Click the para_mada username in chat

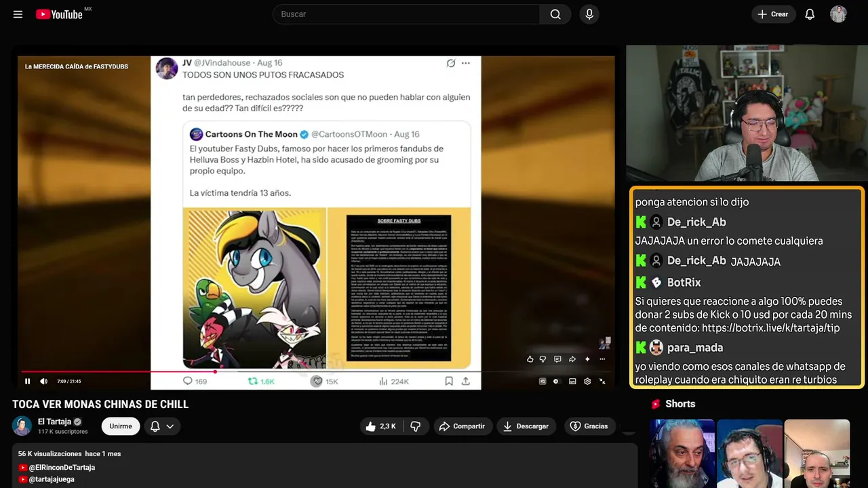695,348
